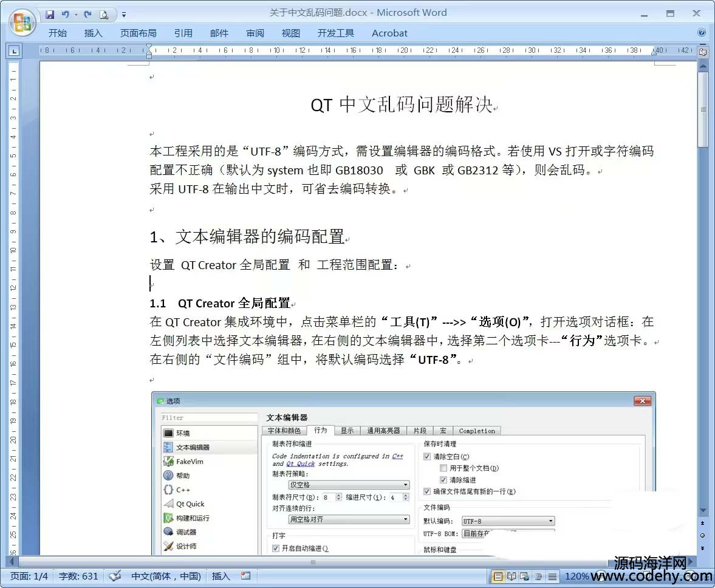Undo the last action in quick access toolbar
The image size is (715, 588).
click(x=65, y=15)
